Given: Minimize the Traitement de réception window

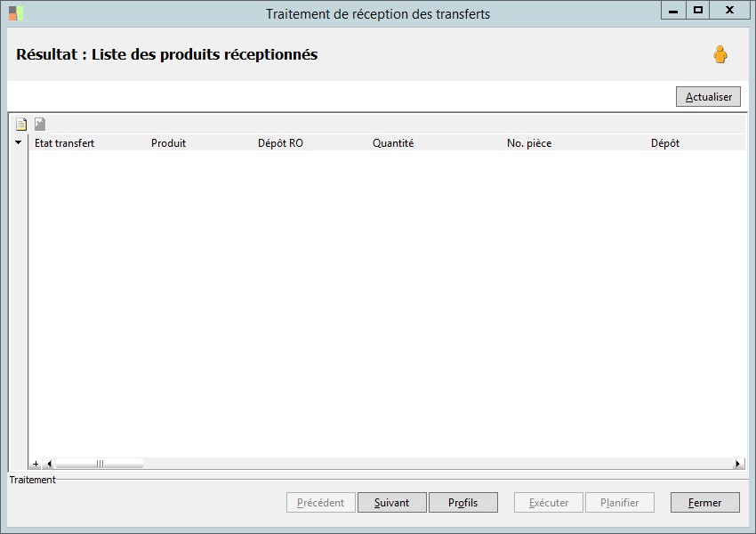Looking at the screenshot, I should click(673, 11).
